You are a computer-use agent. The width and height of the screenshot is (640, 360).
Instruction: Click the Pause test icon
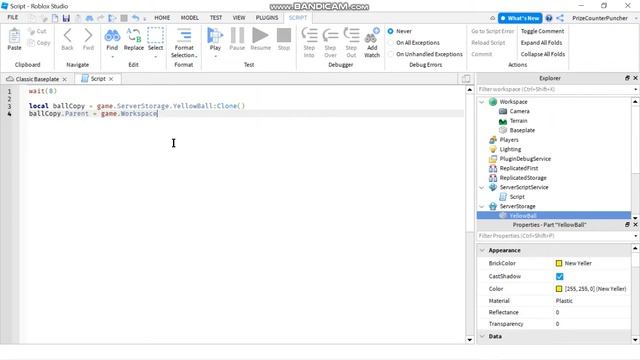[x=237, y=36]
